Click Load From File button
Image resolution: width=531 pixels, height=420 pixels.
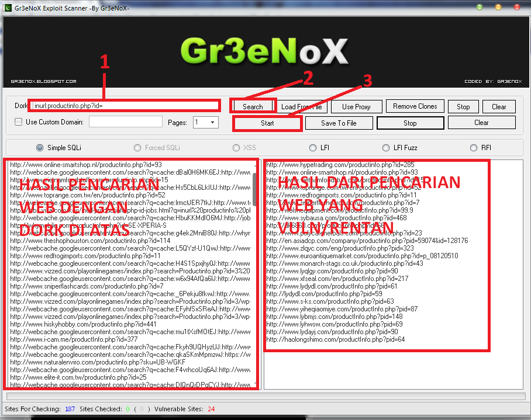coord(301,106)
